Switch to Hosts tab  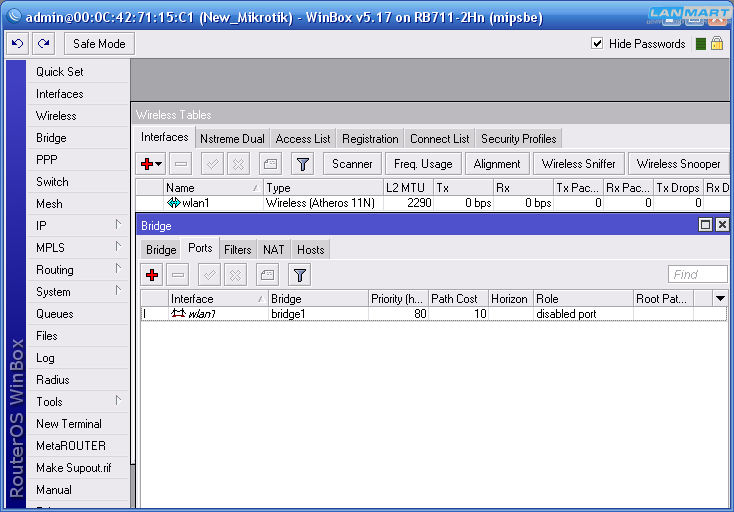(x=310, y=249)
